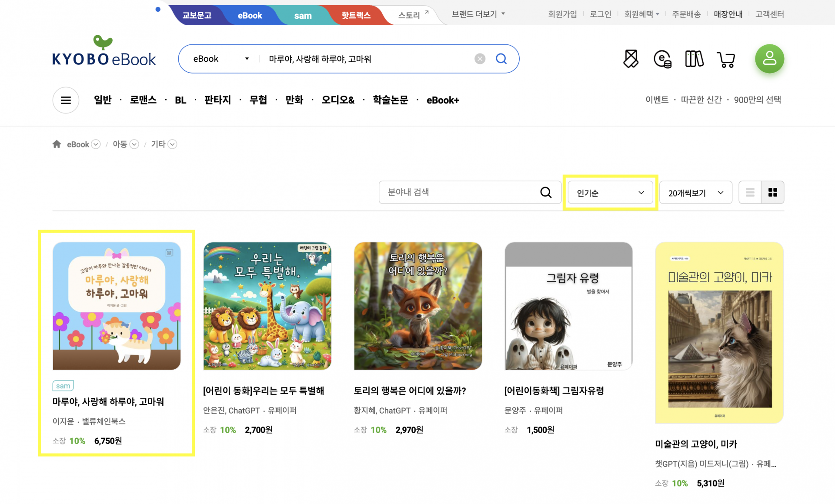This screenshot has height=504, width=835.
Task: Open the e-coin icon in header
Action: click(x=662, y=59)
